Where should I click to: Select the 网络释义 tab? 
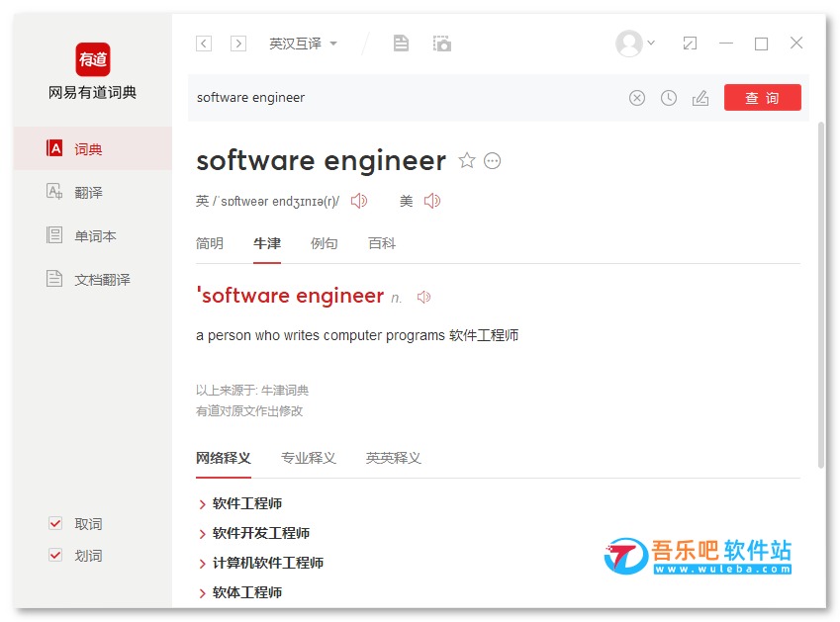click(x=224, y=458)
